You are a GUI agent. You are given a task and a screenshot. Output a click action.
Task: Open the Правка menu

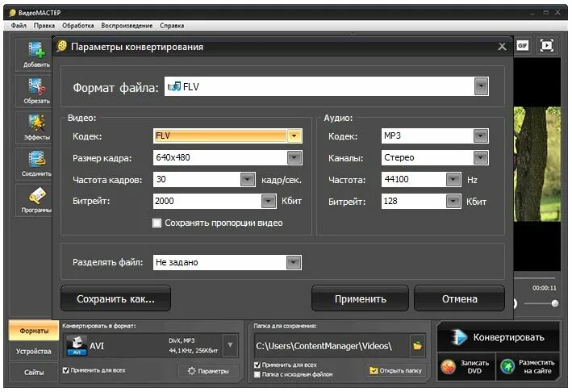(44, 26)
